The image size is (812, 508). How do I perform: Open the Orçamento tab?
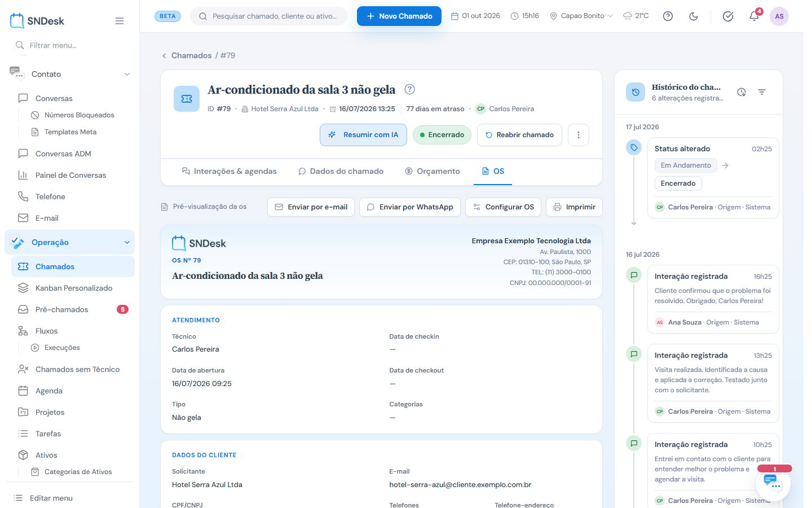pos(433,171)
